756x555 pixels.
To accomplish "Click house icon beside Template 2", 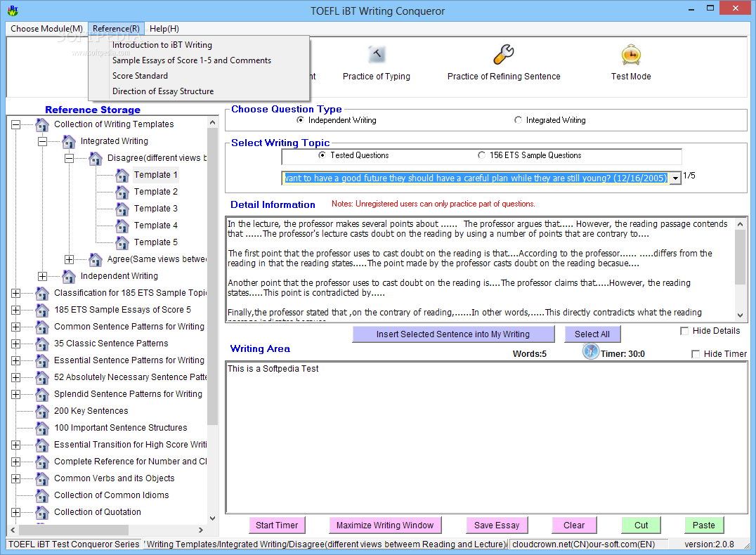I will coord(122,192).
